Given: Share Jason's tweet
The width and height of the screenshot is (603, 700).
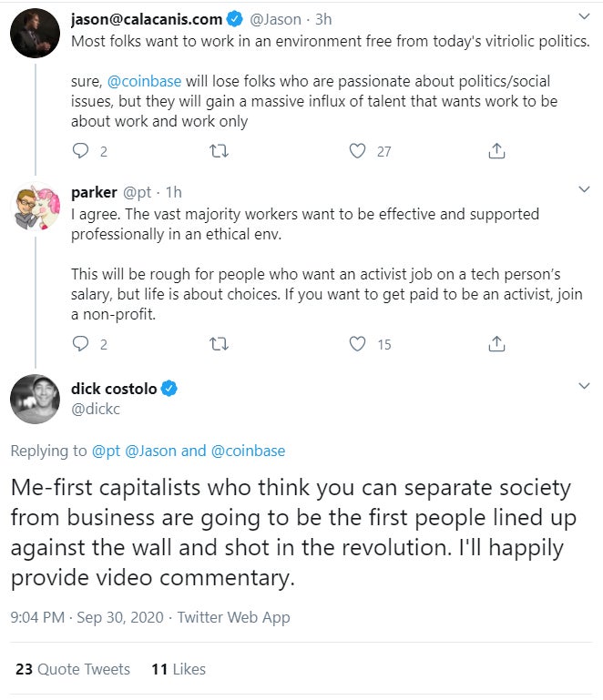Looking at the screenshot, I should (496, 150).
